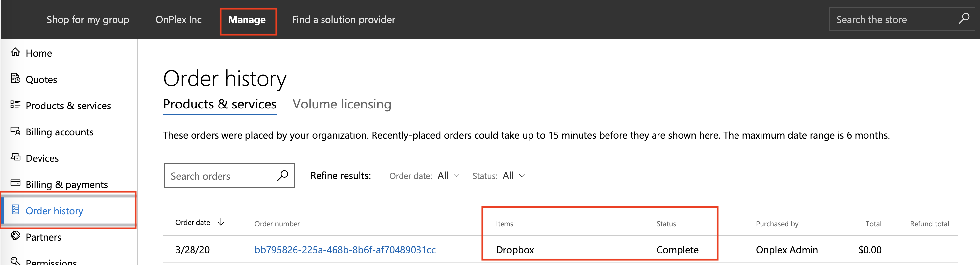Go to Home in sidebar
Screen dimensions: 980x265
(x=39, y=53)
